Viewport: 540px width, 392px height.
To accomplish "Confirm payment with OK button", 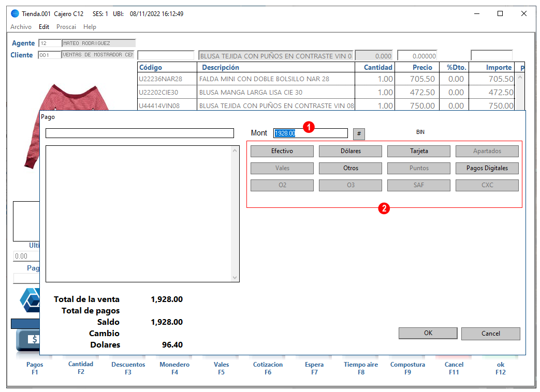I will pyautogui.click(x=428, y=333).
